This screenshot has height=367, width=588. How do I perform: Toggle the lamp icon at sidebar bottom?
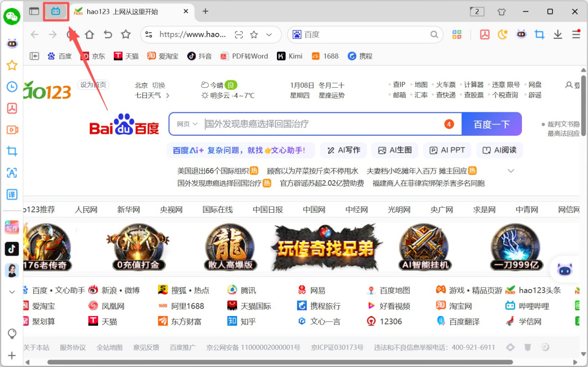tap(11, 334)
